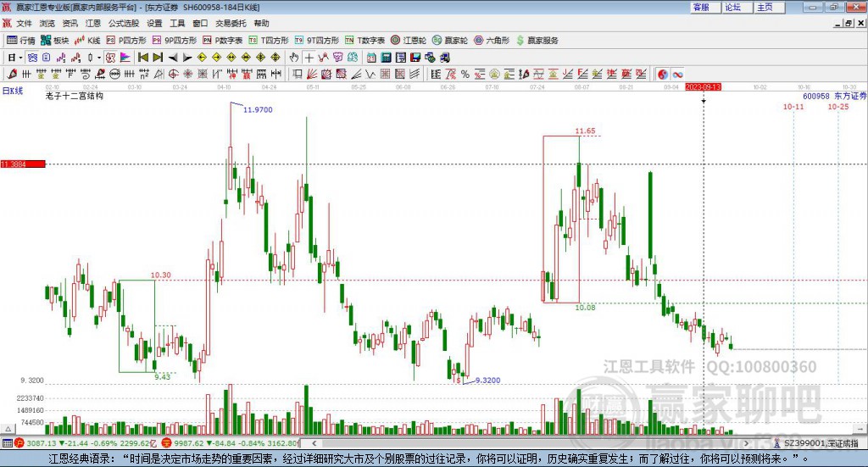Expand the candlestick style dropdown arrow
The image size is (868, 467).
pyautogui.click(x=100, y=58)
